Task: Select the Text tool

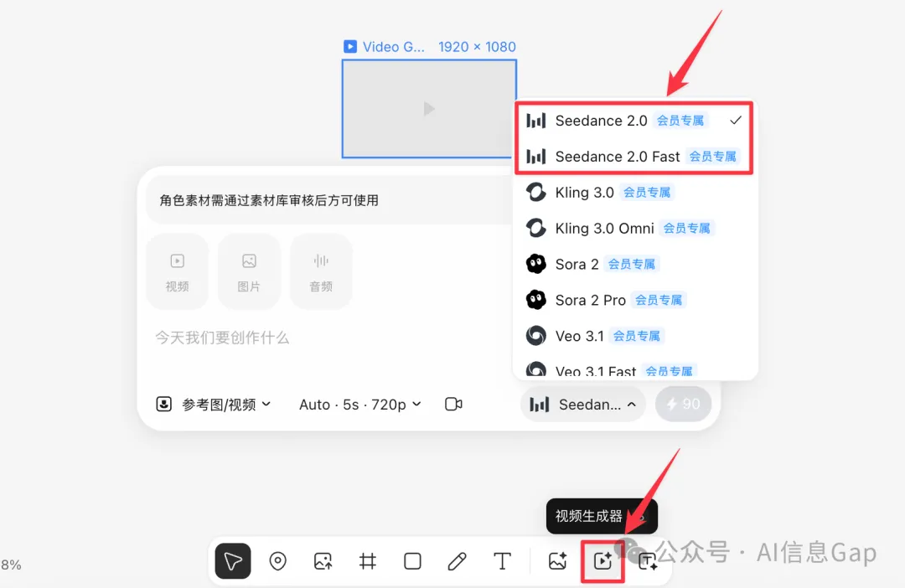Action: coord(502,561)
